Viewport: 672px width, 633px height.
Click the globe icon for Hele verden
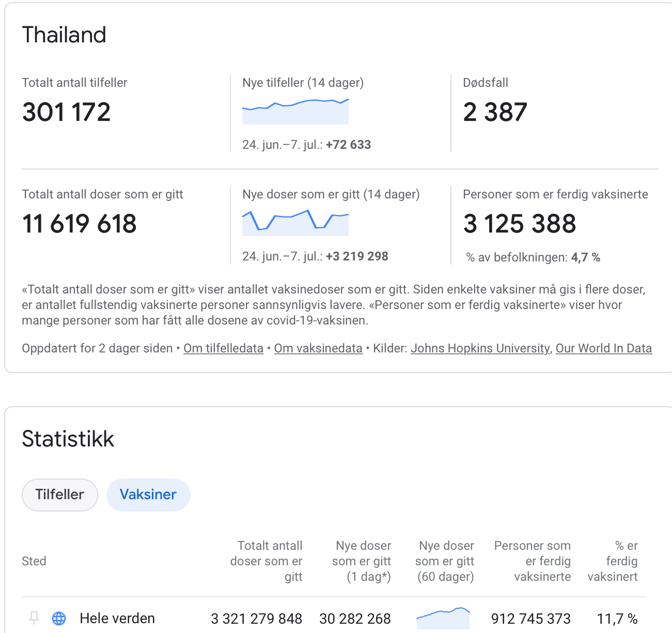click(59, 618)
